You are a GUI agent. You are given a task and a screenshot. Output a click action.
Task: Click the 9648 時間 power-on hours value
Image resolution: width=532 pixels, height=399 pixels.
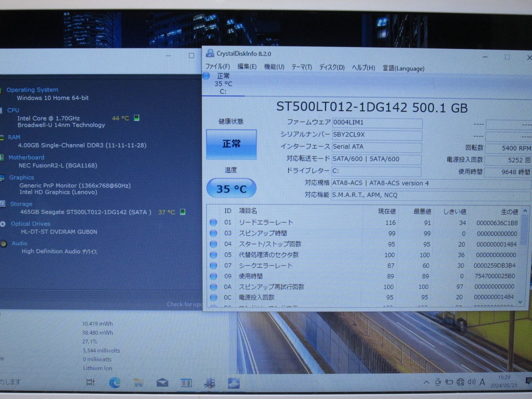coord(508,172)
